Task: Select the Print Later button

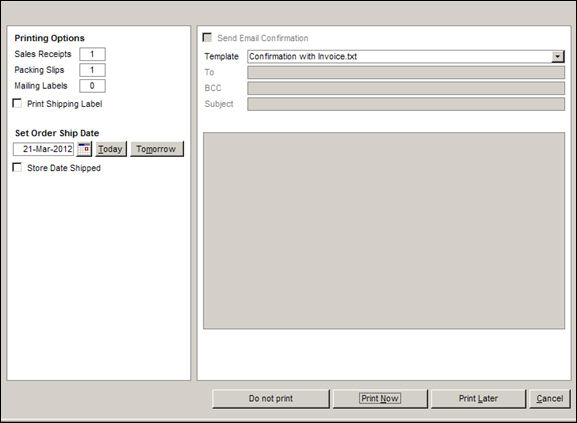Action: (478, 399)
